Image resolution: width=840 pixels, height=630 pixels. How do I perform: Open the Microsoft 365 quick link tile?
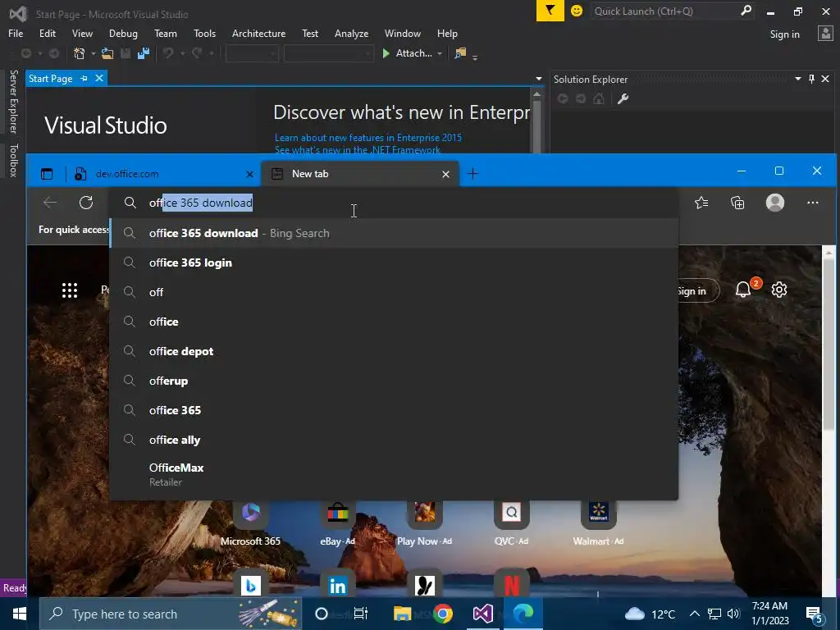pos(250,524)
